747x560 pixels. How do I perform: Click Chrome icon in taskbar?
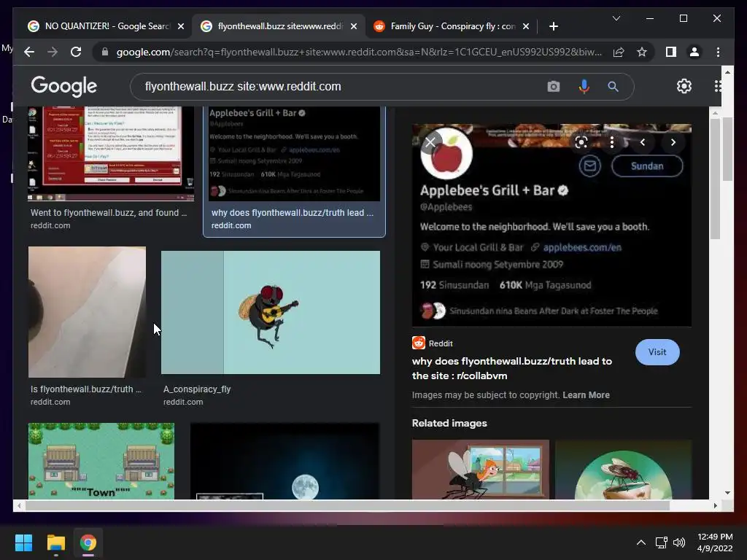tap(88, 542)
